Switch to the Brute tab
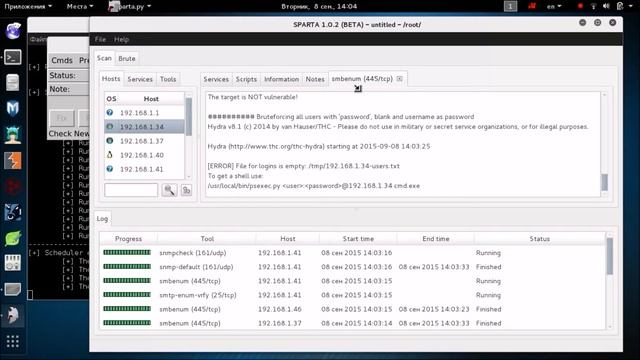Image resolution: width=640 pixels, height=360 pixels. tap(127, 58)
